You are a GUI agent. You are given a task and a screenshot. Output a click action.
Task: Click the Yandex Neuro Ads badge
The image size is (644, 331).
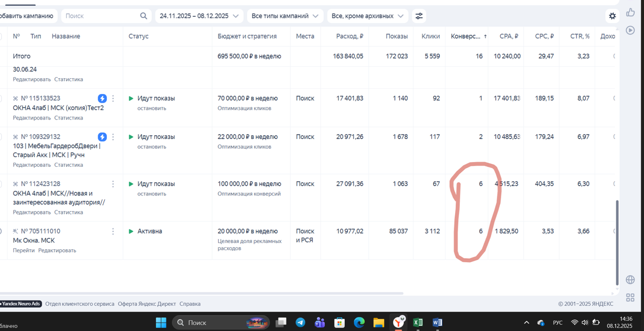(x=21, y=304)
